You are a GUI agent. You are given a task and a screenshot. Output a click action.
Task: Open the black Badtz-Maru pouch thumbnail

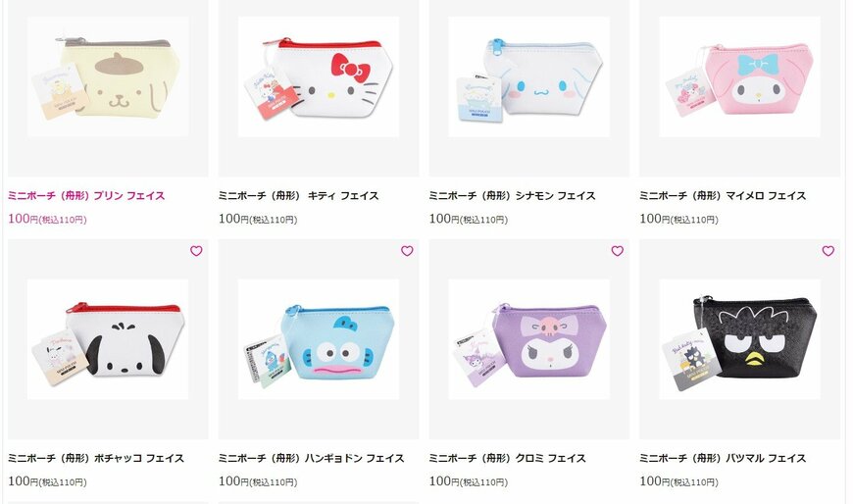click(x=739, y=339)
